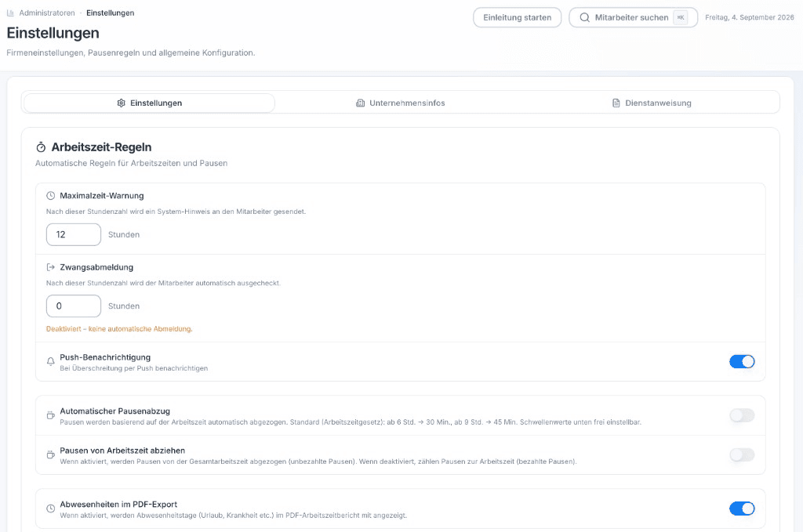Click the Pausen von Arbeitszeit abziehen label
This screenshot has width=803, height=532.
[122, 451]
